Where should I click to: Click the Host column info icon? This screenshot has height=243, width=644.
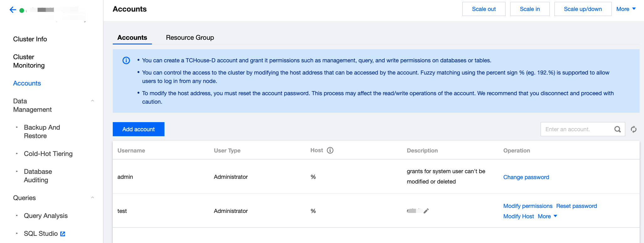330,150
